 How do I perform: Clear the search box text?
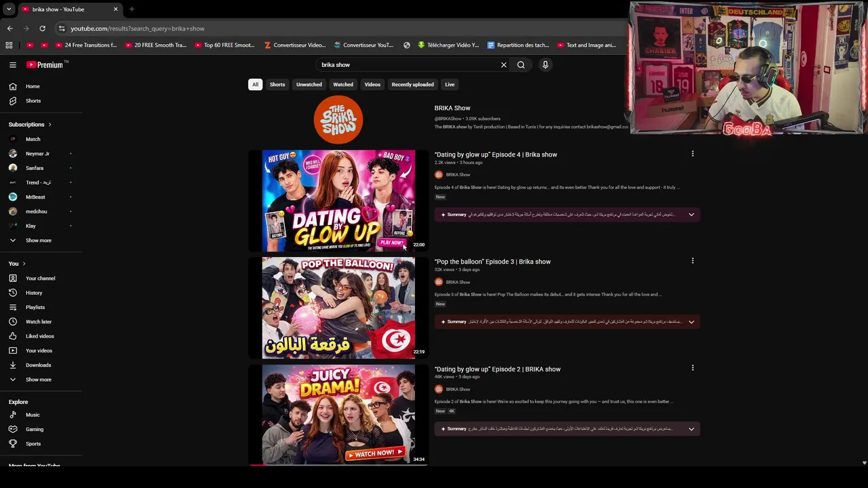coord(504,65)
